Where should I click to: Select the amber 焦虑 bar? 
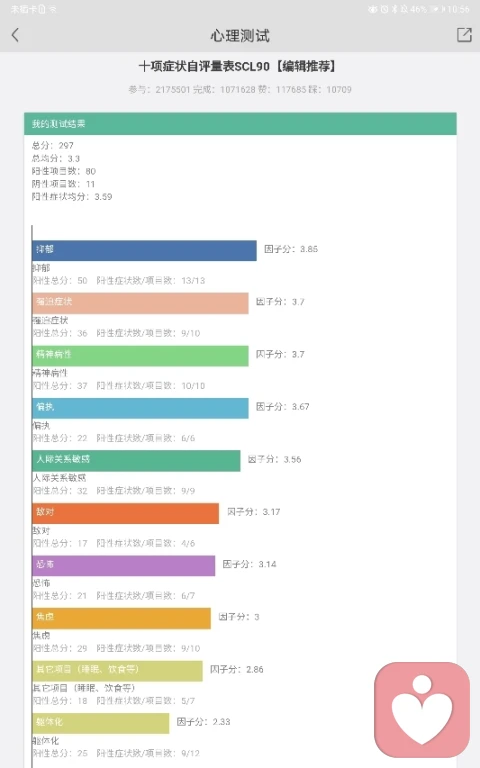[121, 618]
